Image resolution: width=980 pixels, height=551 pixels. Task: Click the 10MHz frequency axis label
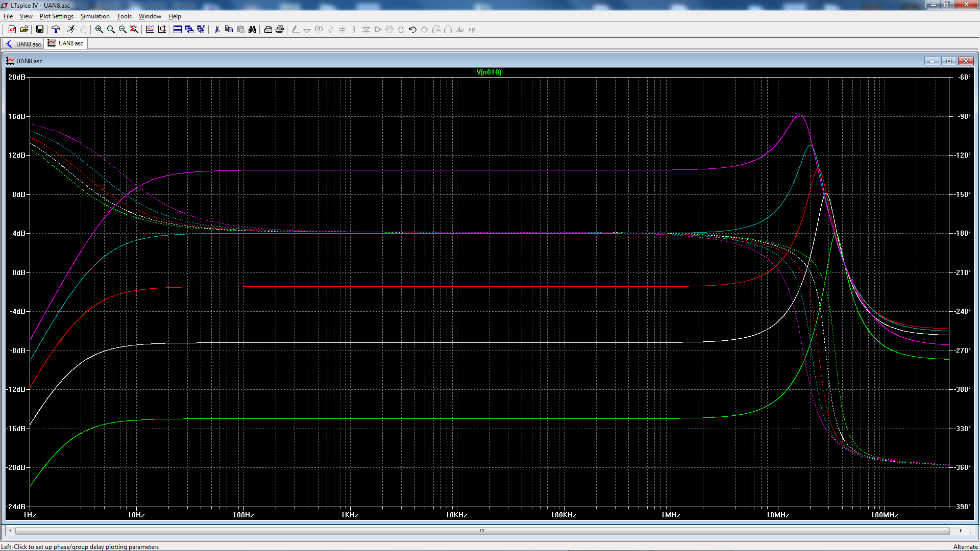tap(777, 515)
